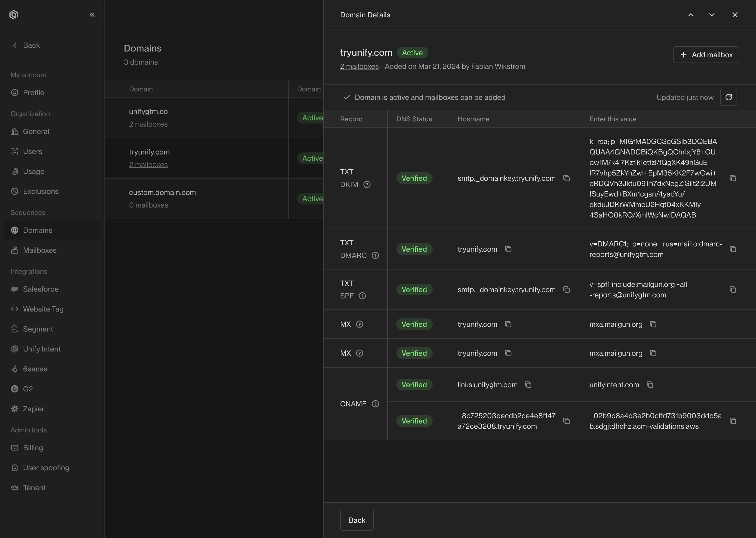Open the Tenant admin page

52,488
